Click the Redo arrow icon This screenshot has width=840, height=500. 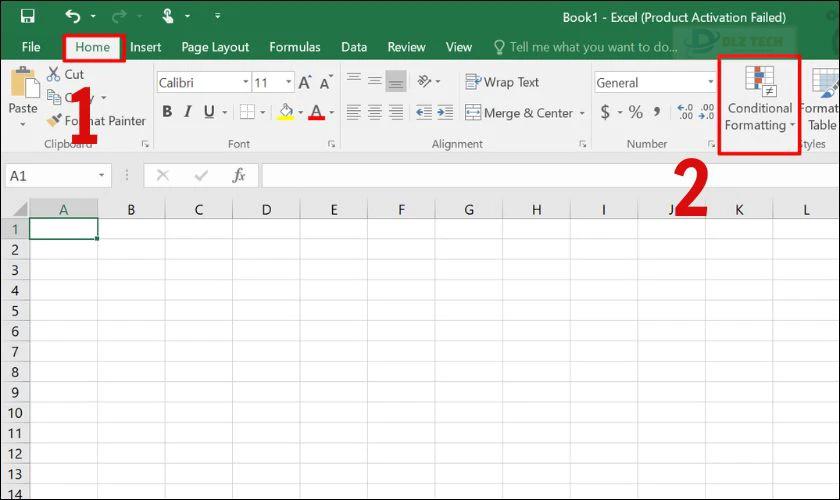coord(118,17)
